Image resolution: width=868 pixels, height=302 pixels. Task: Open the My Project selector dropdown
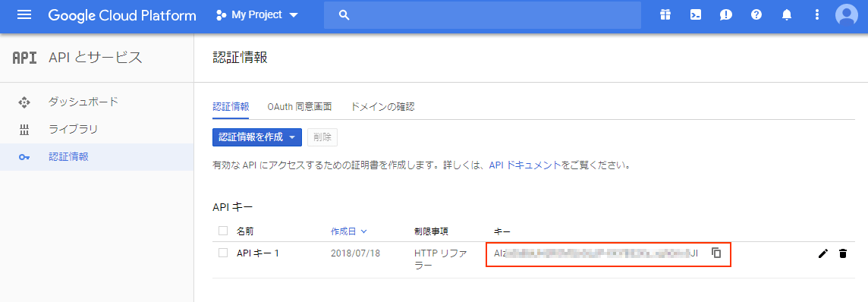(x=257, y=15)
